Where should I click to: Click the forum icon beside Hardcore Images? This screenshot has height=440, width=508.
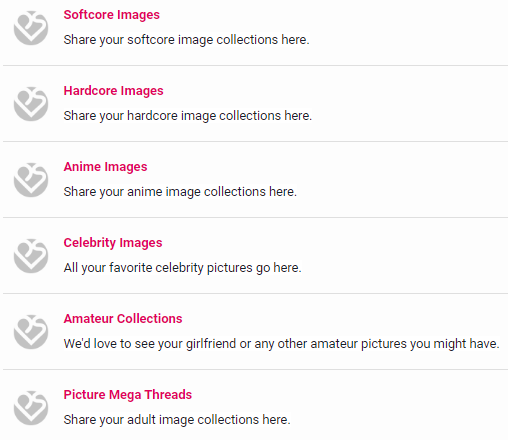coord(31,104)
